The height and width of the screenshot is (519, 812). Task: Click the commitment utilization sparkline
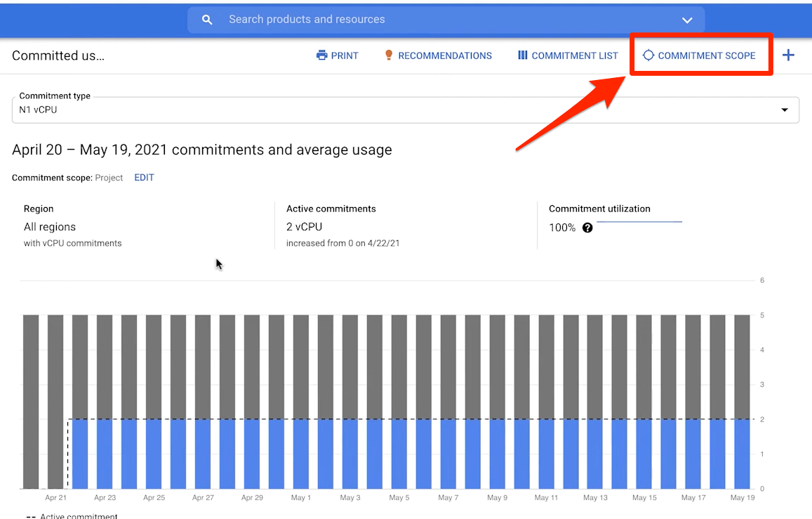(639, 222)
